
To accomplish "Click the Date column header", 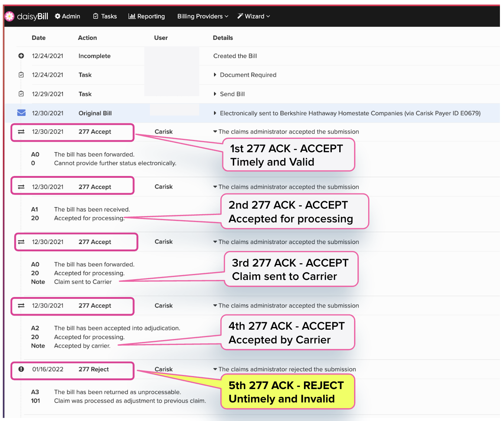I will [x=39, y=38].
